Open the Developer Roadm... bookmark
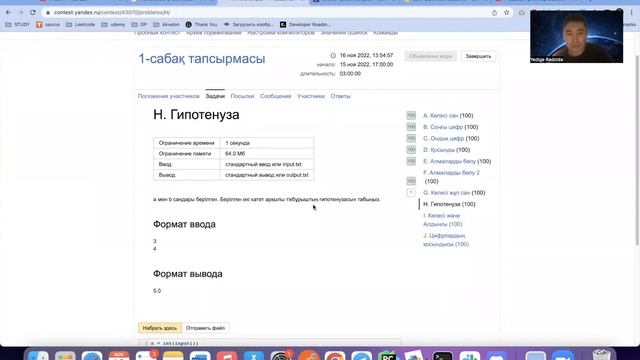640x360 pixels. point(305,24)
